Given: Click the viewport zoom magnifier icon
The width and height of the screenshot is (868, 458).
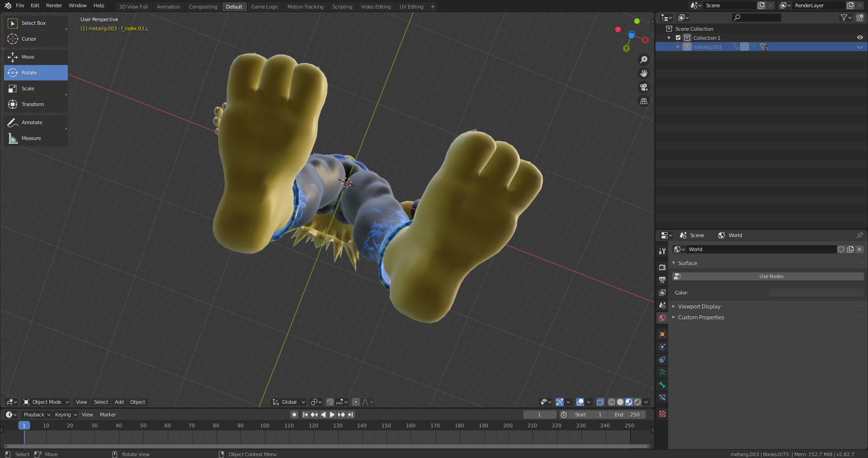Looking at the screenshot, I should tap(644, 60).
